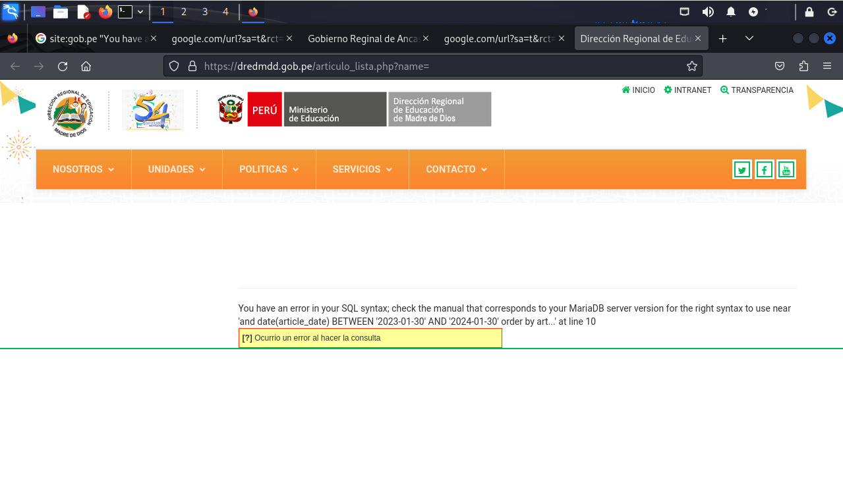Open the Facebook social icon
843x504 pixels.
click(x=764, y=170)
